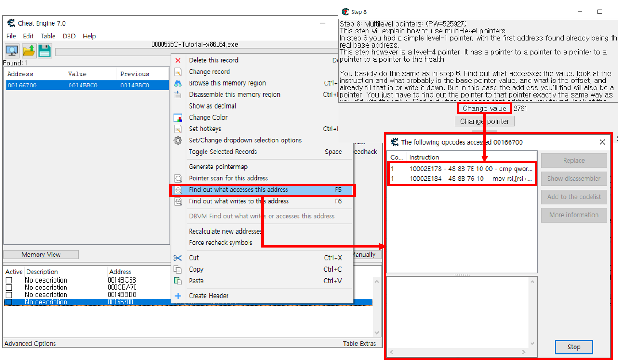618x364 pixels.
Task: Open the Table menu
Action: (x=48, y=36)
